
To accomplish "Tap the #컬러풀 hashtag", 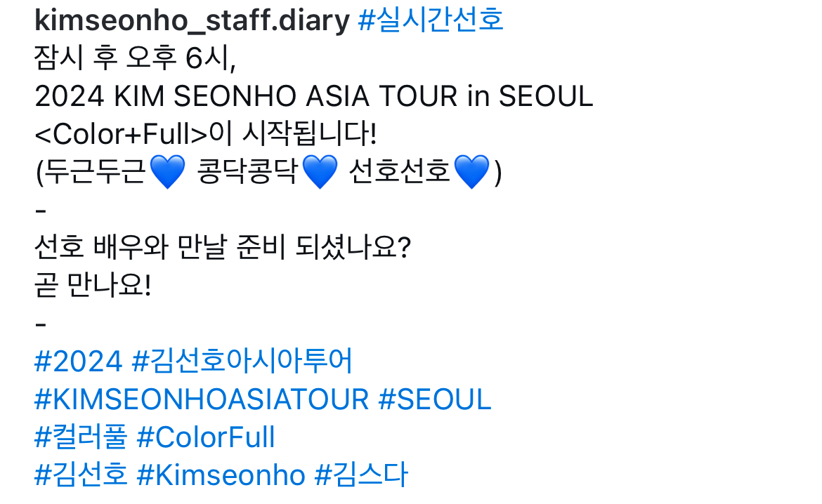I will (81, 438).
